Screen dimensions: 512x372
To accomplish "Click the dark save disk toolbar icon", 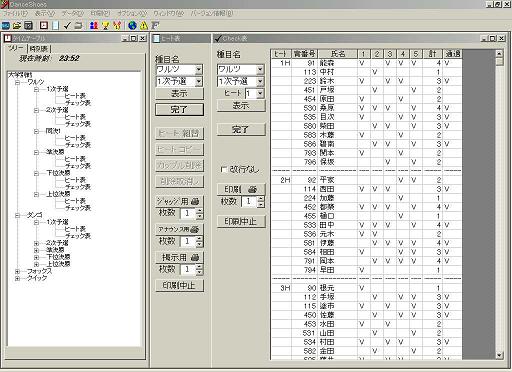I will (x=28, y=25).
